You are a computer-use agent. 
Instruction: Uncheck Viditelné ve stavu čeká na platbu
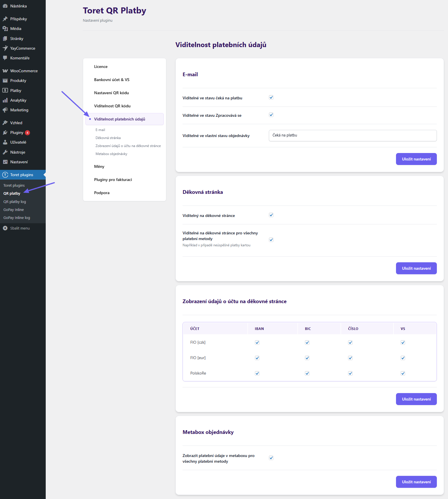point(271,98)
